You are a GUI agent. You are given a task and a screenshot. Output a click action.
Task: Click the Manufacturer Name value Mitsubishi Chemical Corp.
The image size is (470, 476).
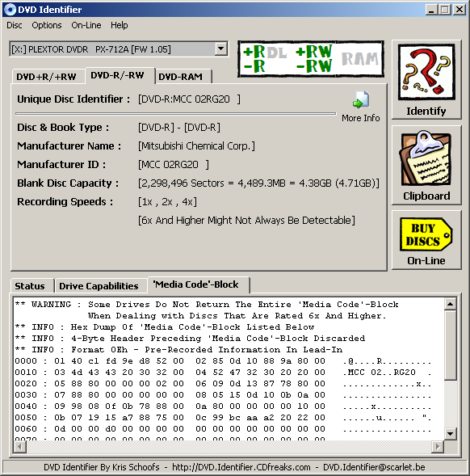point(196,146)
